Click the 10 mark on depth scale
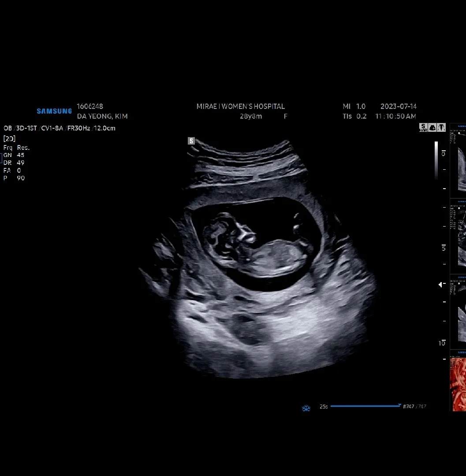This screenshot has height=476, width=466. click(442, 343)
